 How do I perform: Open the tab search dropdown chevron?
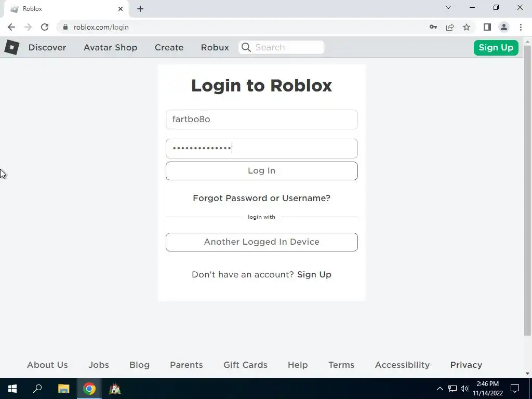click(448, 7)
